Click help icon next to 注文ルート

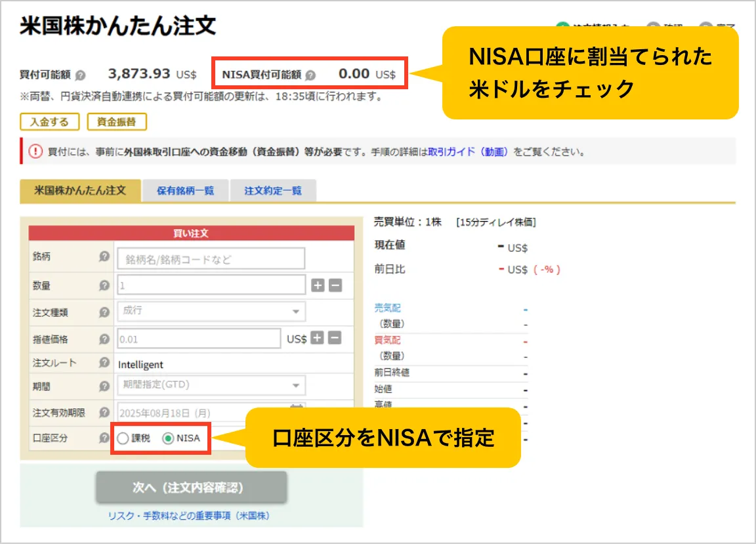[x=104, y=362]
